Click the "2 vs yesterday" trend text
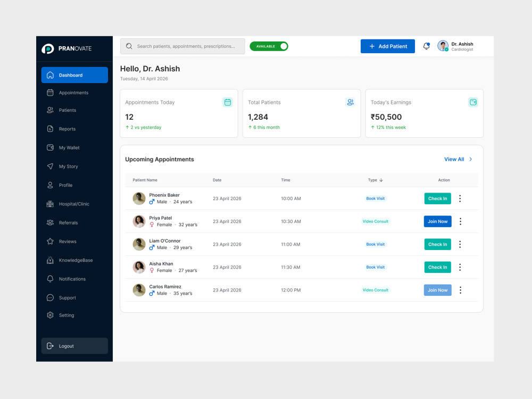Image resolution: width=532 pixels, height=399 pixels. click(x=146, y=128)
